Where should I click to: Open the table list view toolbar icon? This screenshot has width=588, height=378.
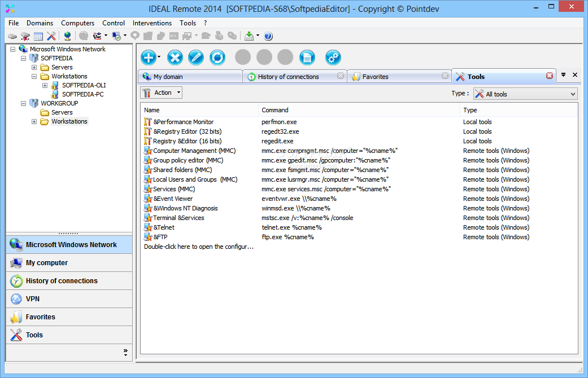(x=38, y=36)
